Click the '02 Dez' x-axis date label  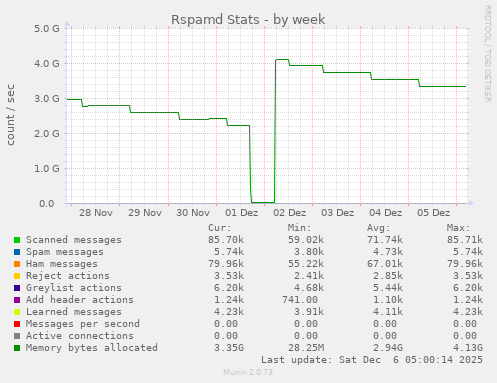tap(290, 213)
